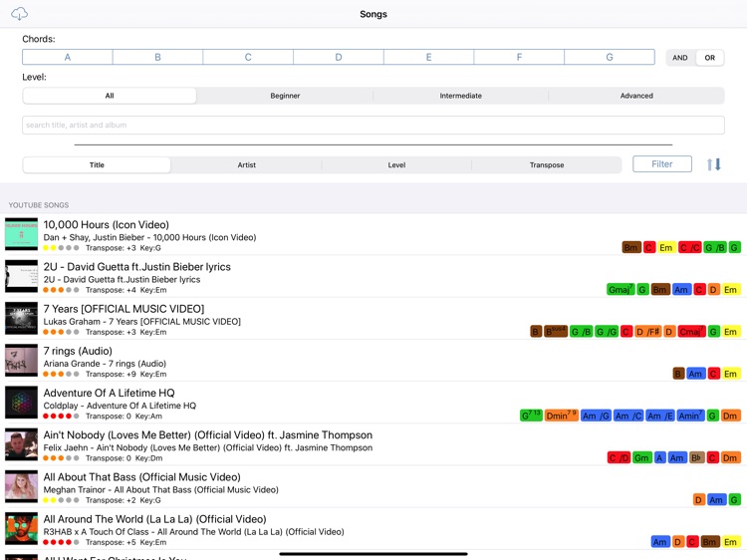Toggle the sort order arrows icon
This screenshot has width=747, height=560.
click(x=714, y=164)
